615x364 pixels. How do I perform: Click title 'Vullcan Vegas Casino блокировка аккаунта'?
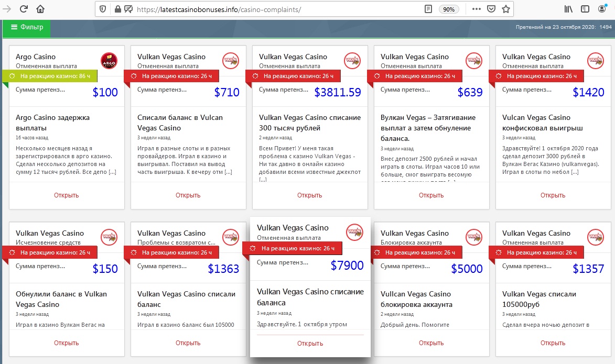point(416,299)
